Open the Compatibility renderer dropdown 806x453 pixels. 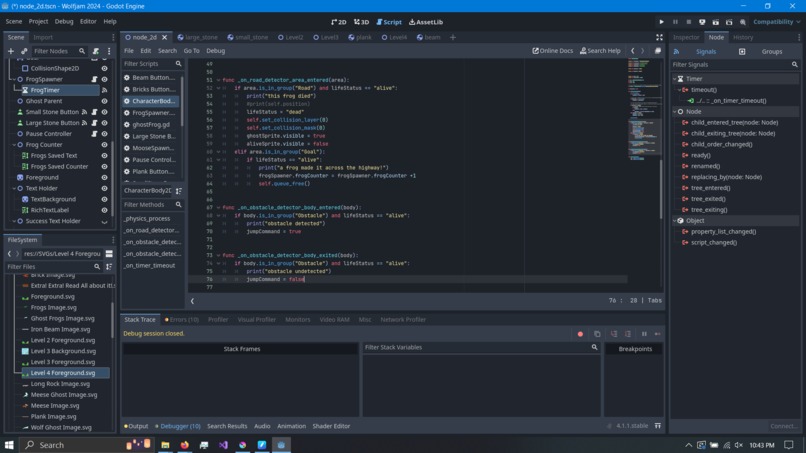776,22
